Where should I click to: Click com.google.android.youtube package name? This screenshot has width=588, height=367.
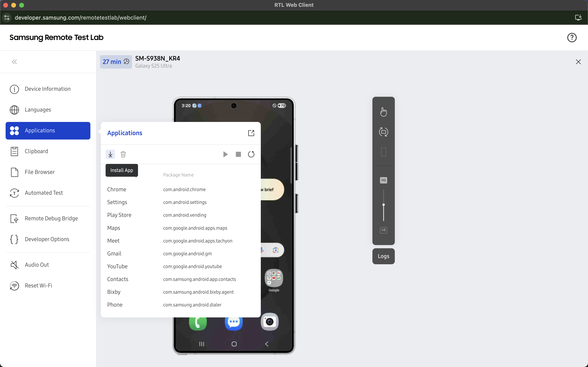192,266
